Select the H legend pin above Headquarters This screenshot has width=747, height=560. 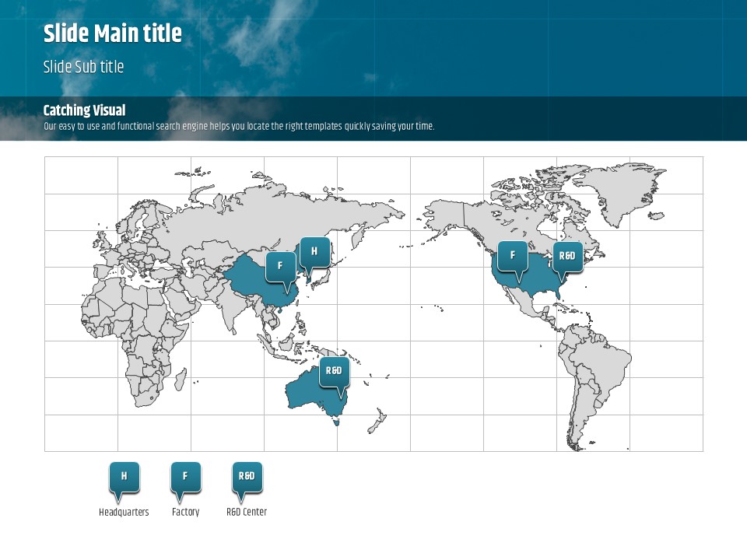[124, 477]
